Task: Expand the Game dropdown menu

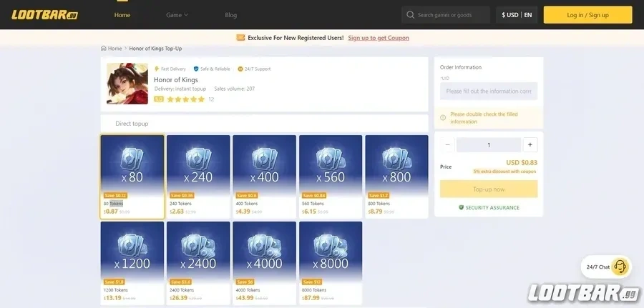Action: 177,15
